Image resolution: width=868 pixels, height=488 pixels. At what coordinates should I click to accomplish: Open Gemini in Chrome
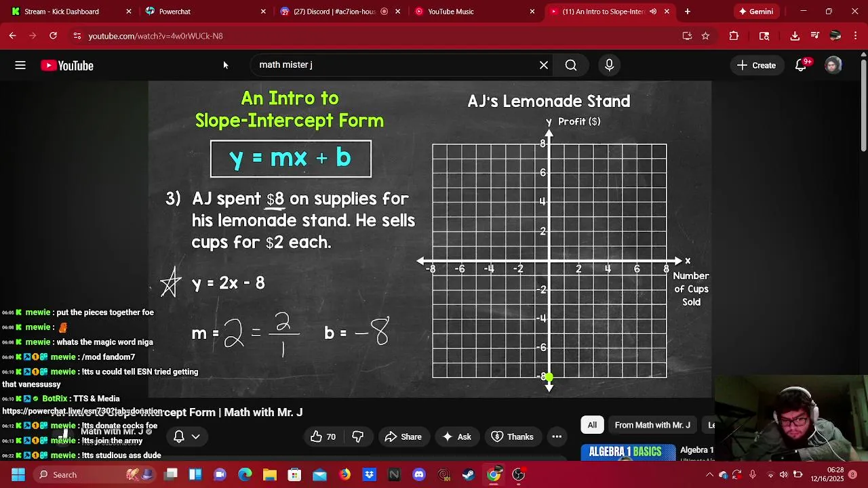[x=755, y=12]
